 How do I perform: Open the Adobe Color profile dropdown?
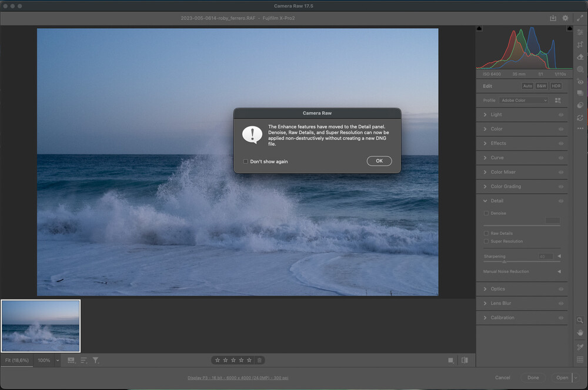[523, 100]
